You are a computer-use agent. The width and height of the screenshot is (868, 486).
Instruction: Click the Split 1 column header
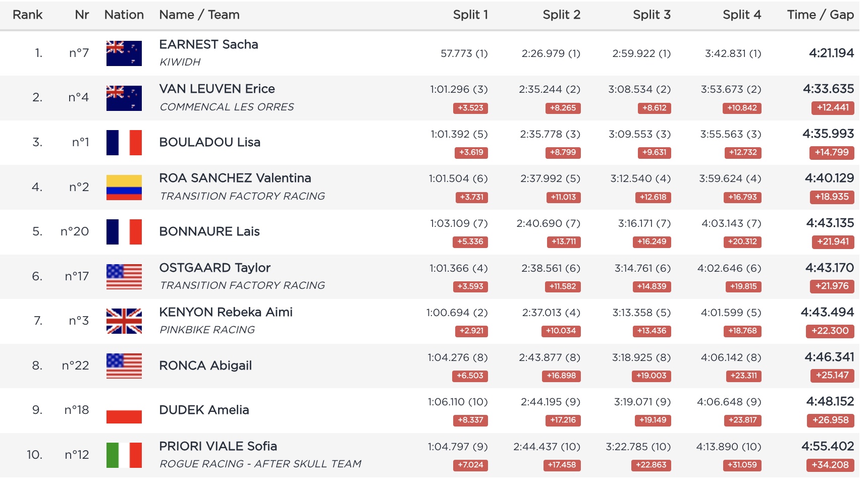pyautogui.click(x=470, y=15)
